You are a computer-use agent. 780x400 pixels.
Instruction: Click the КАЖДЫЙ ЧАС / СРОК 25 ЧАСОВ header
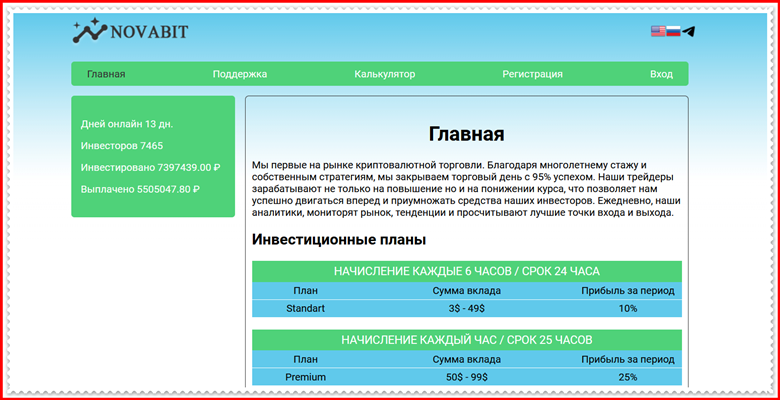coord(467,340)
